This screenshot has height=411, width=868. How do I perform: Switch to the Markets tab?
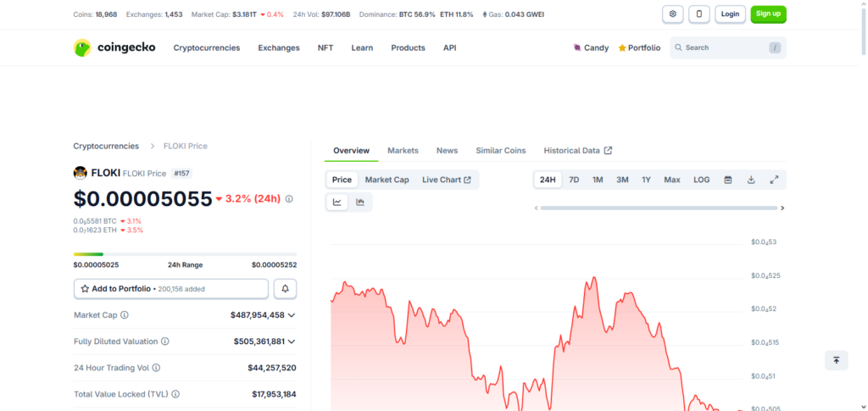(x=403, y=151)
